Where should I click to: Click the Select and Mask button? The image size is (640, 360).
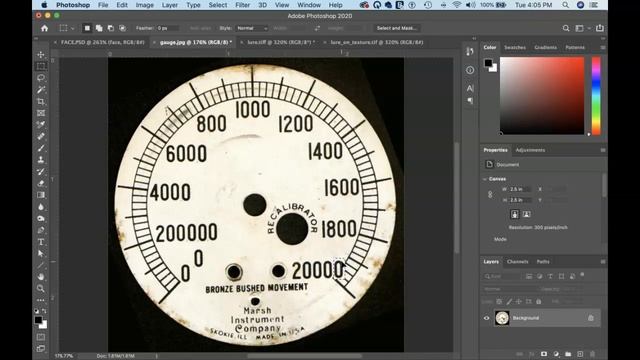pos(396,28)
